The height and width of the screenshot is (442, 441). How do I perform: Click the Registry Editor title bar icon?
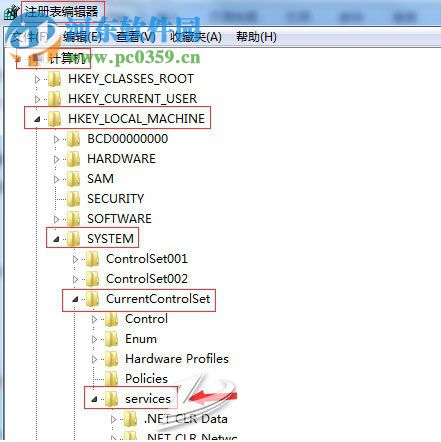coord(11,12)
